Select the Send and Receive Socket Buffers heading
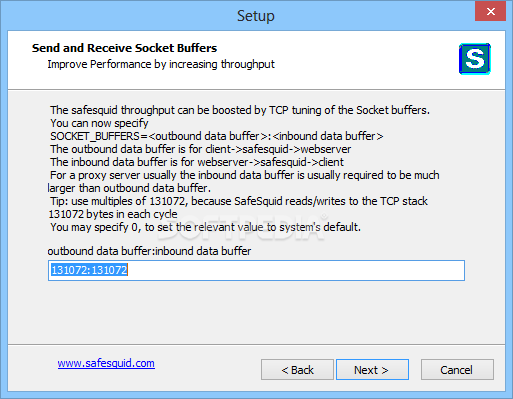Screen dimensions: 513x399 tap(124, 48)
